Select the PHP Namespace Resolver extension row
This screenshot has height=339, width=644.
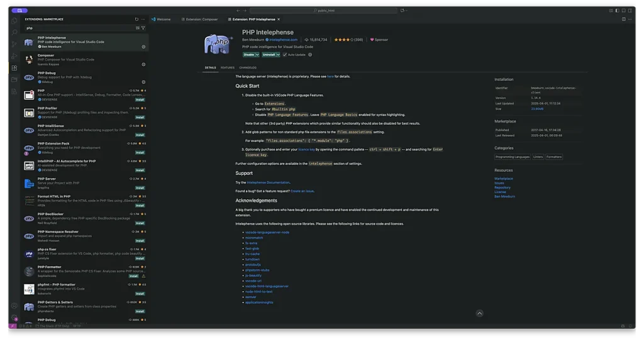[84, 236]
